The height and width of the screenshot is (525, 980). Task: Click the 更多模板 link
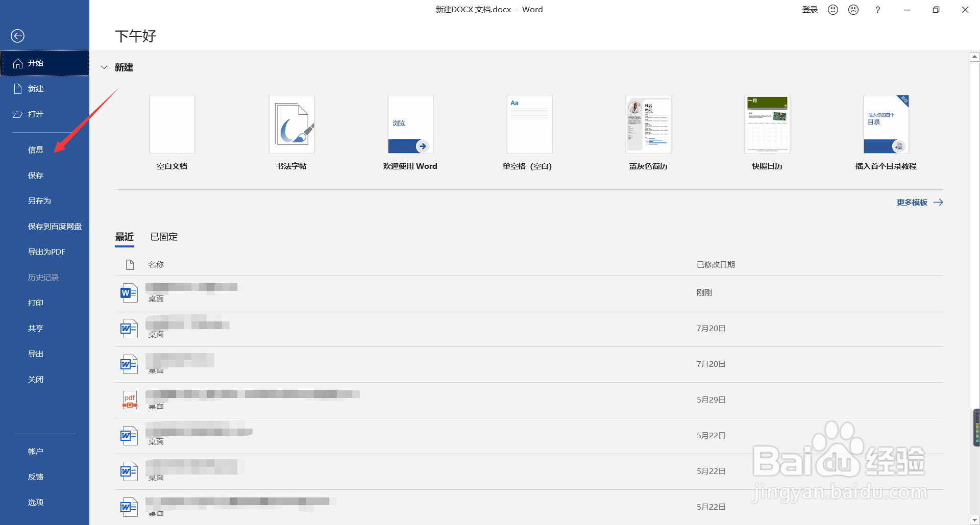[x=920, y=203]
